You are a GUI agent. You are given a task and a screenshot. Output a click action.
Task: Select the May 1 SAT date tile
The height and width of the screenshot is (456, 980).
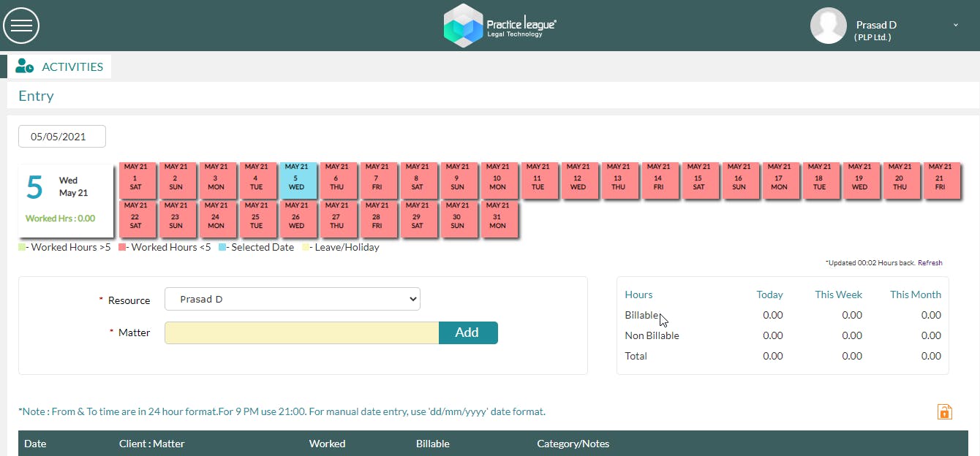tap(135, 180)
